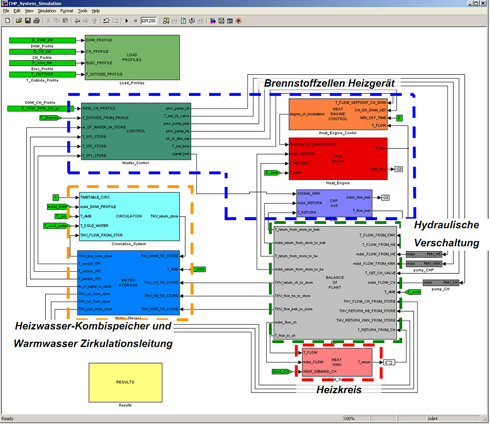490x424 pixels.
Task: Open the Tools menu
Action: (82, 11)
